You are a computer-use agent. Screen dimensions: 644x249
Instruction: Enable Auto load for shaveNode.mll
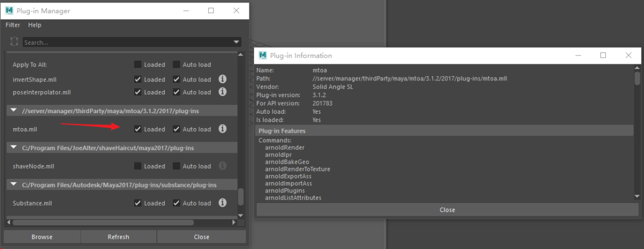[176, 166]
